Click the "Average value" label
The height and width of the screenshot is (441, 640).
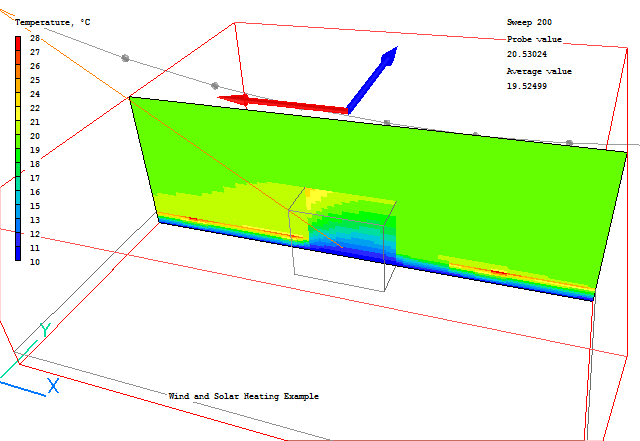539,71
